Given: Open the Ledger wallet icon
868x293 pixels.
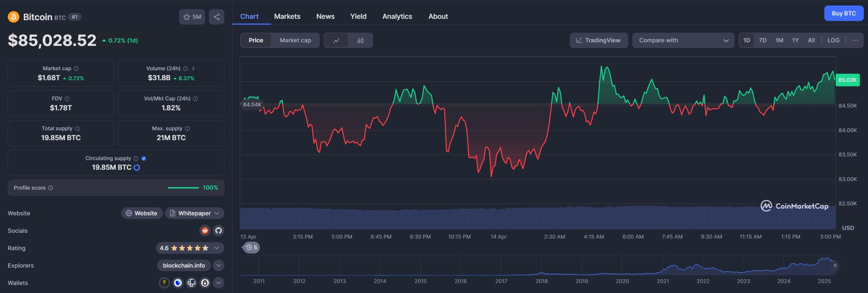Looking at the screenshot, I should pos(192,282).
